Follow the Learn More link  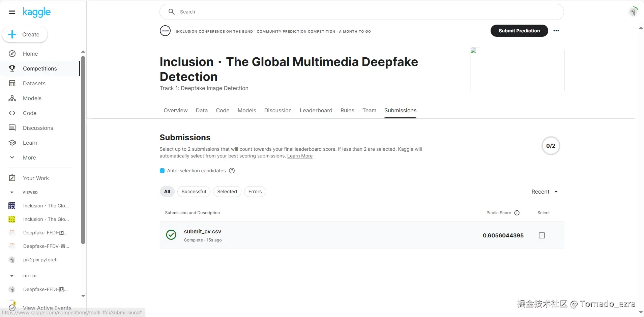[300, 156]
